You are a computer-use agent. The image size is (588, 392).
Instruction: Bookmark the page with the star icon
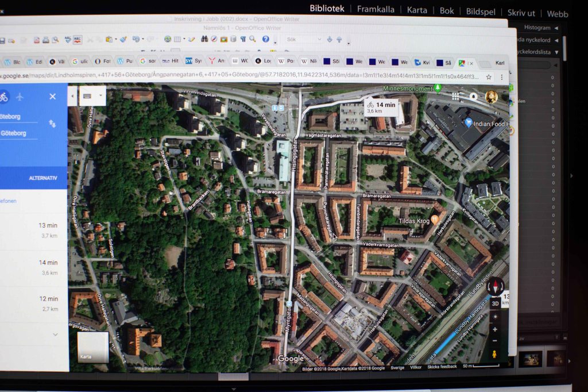pos(489,76)
